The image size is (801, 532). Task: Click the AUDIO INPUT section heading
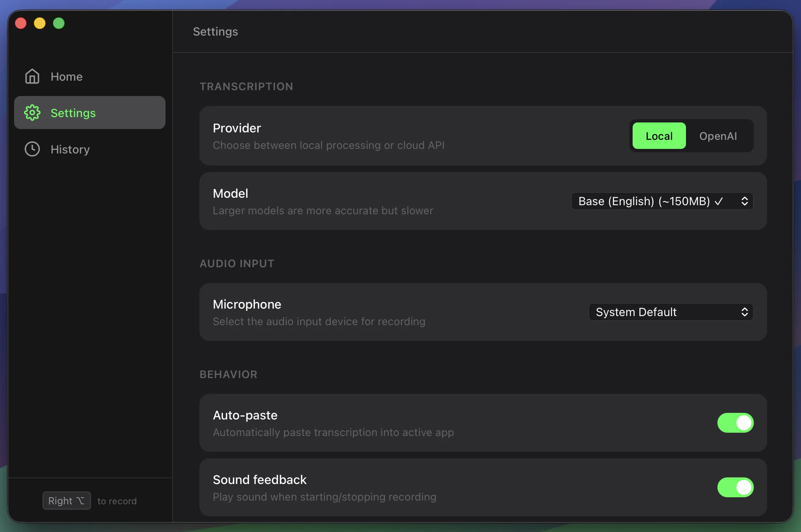[x=237, y=264]
